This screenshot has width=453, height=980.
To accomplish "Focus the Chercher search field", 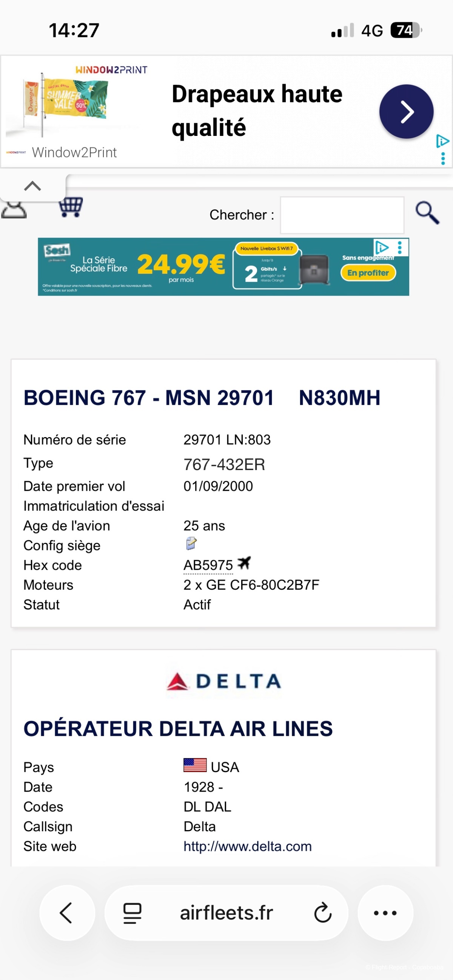I will tap(342, 215).
